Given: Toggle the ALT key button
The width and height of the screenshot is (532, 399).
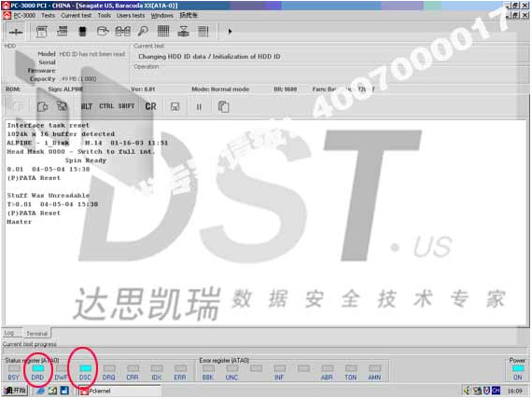Looking at the screenshot, I should [87, 106].
